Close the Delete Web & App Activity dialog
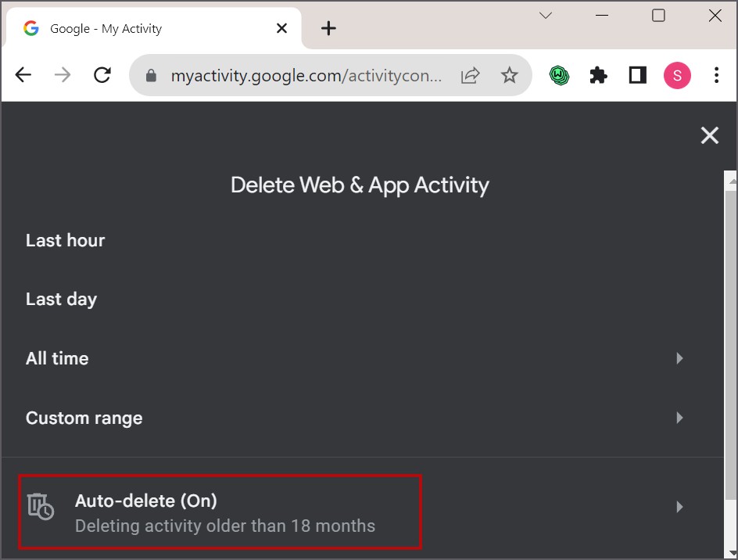The width and height of the screenshot is (738, 560). (x=709, y=135)
